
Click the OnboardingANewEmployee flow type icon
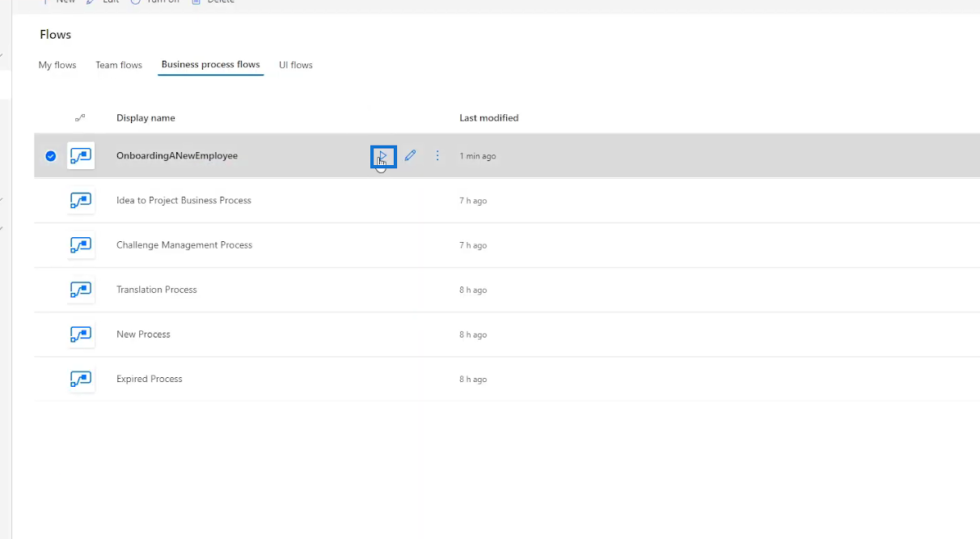click(x=81, y=155)
